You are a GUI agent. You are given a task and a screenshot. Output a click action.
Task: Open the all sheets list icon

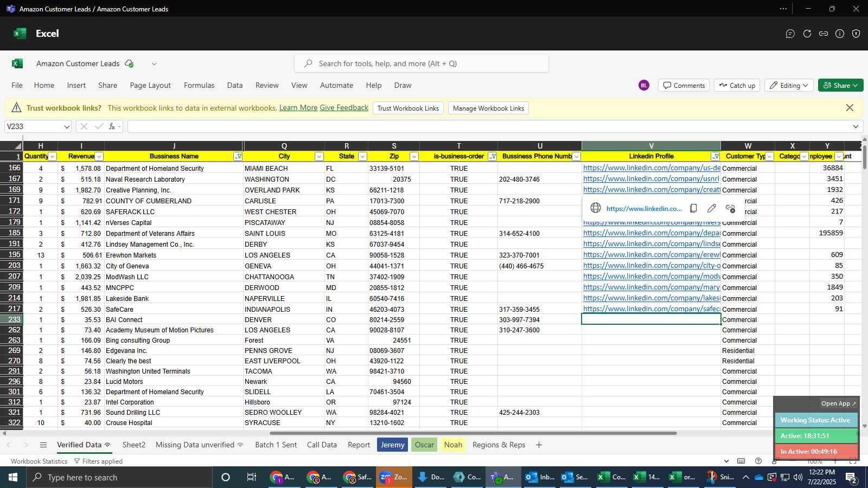click(x=43, y=445)
